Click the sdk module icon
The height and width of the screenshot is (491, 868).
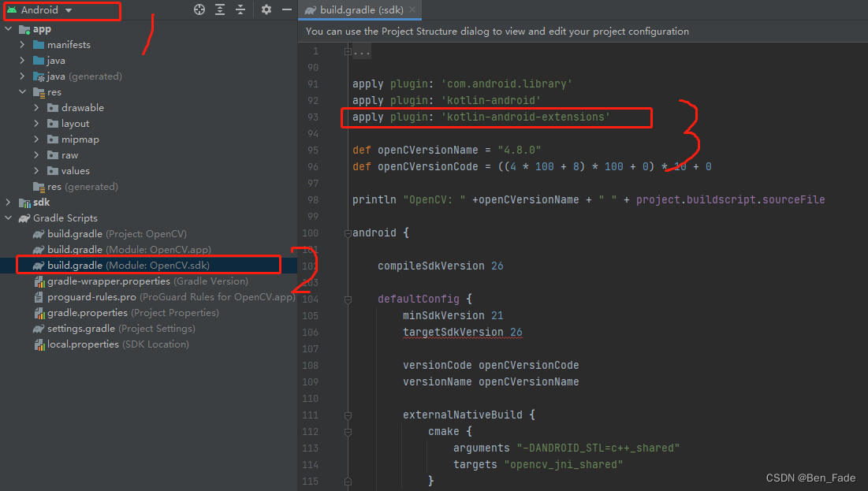click(x=24, y=203)
